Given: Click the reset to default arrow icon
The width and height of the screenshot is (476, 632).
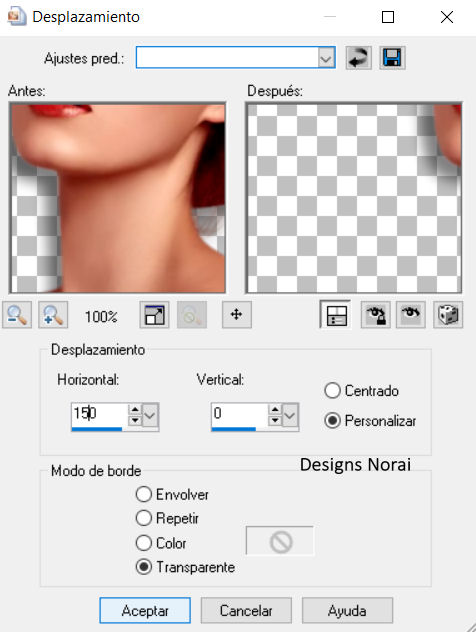Looking at the screenshot, I should click(x=358, y=58).
